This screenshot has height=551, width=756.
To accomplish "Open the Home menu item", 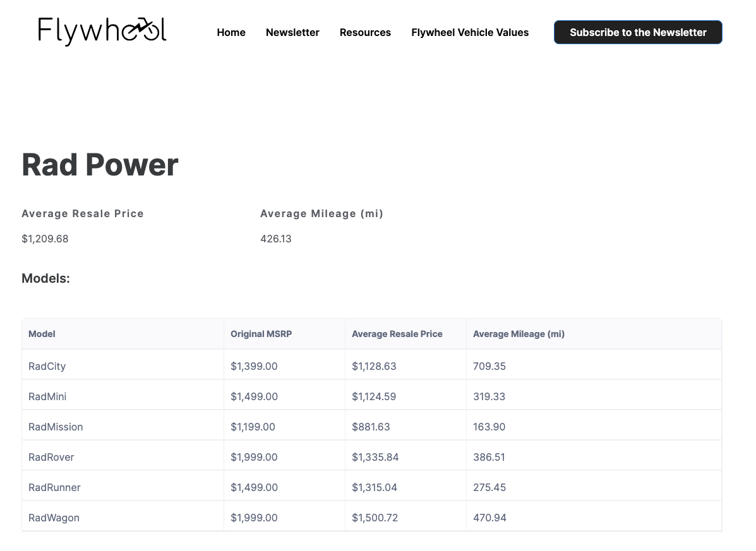I will pos(231,32).
